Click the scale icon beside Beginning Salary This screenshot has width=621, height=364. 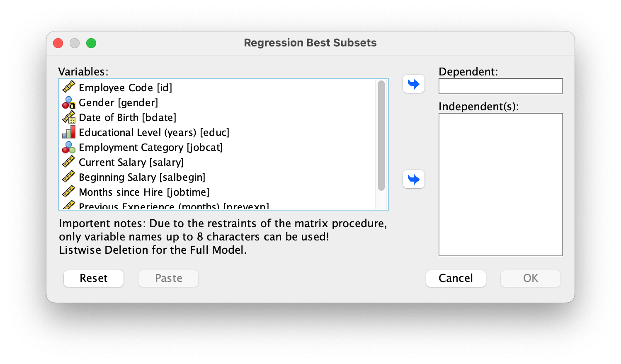coord(69,177)
